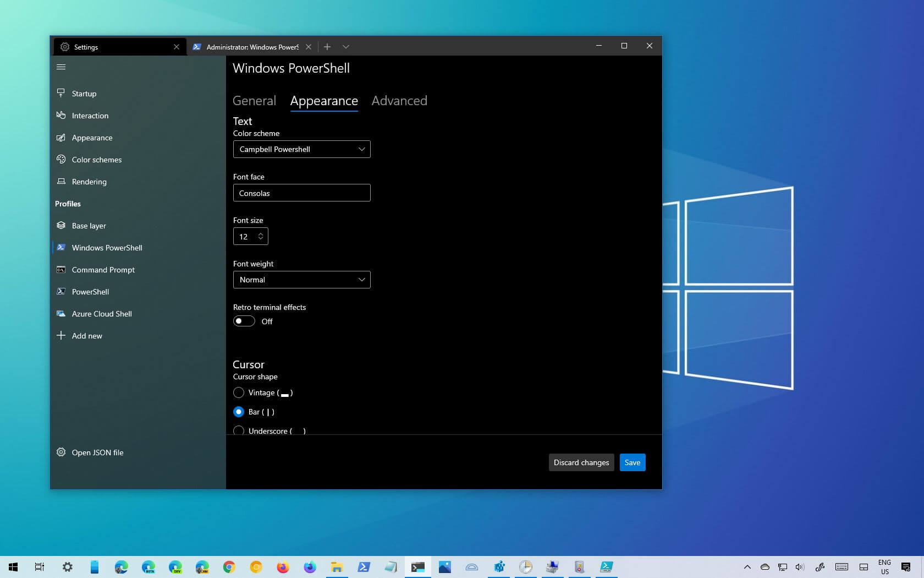Click the Font face input field

pos(302,193)
